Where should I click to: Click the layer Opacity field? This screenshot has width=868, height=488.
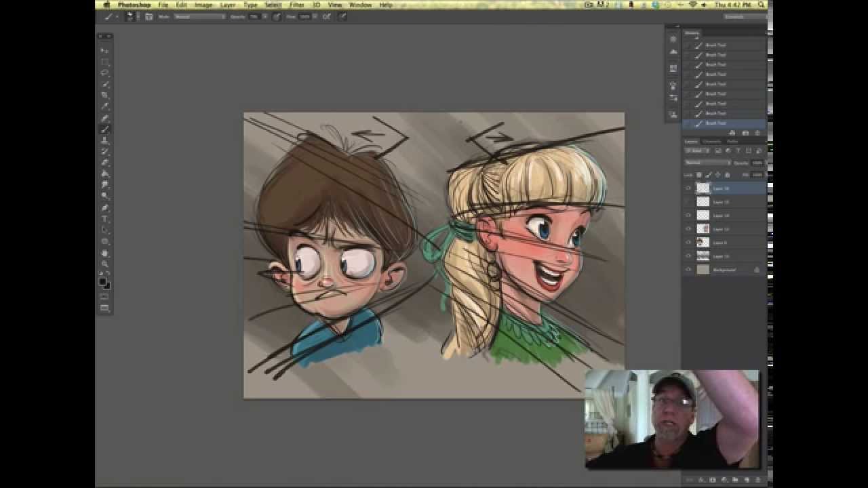757,163
